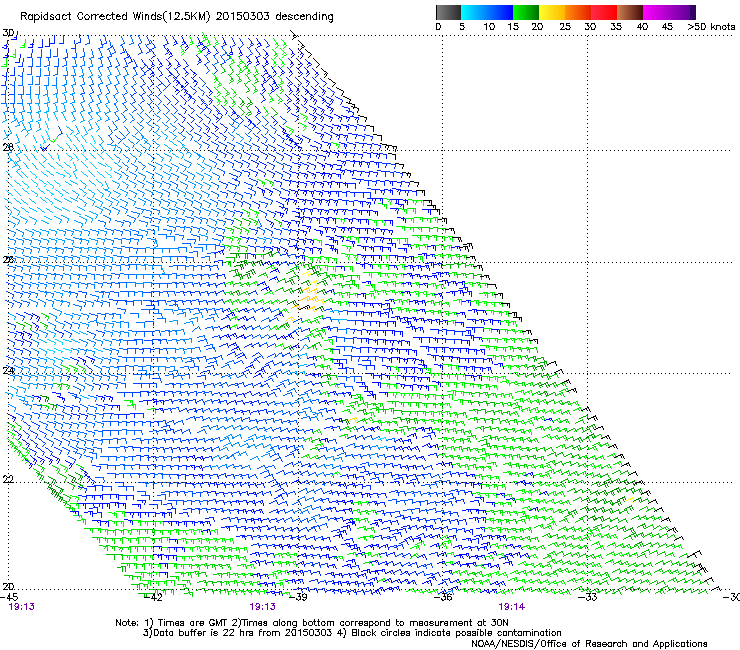Viewport: 740px width, 650px height.
Task: Click the latitude label 20
Action: (x=8, y=586)
